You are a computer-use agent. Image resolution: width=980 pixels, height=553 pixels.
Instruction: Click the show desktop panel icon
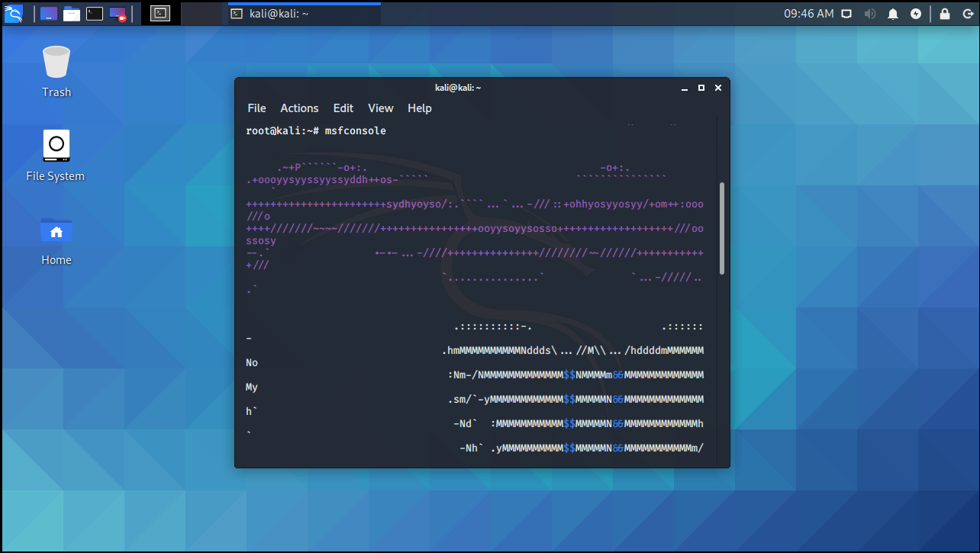tap(49, 13)
